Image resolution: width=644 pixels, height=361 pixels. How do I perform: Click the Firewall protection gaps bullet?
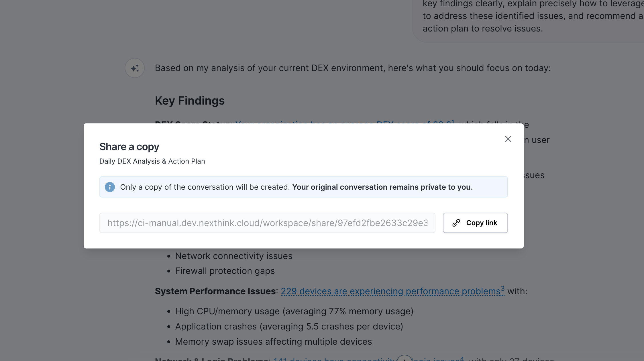pos(225,271)
